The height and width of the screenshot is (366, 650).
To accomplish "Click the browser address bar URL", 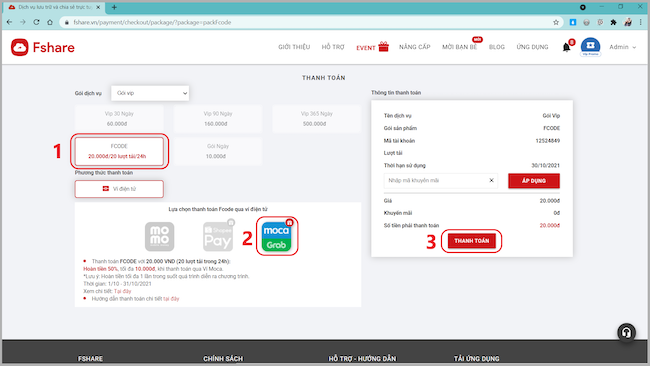I will point(152,22).
